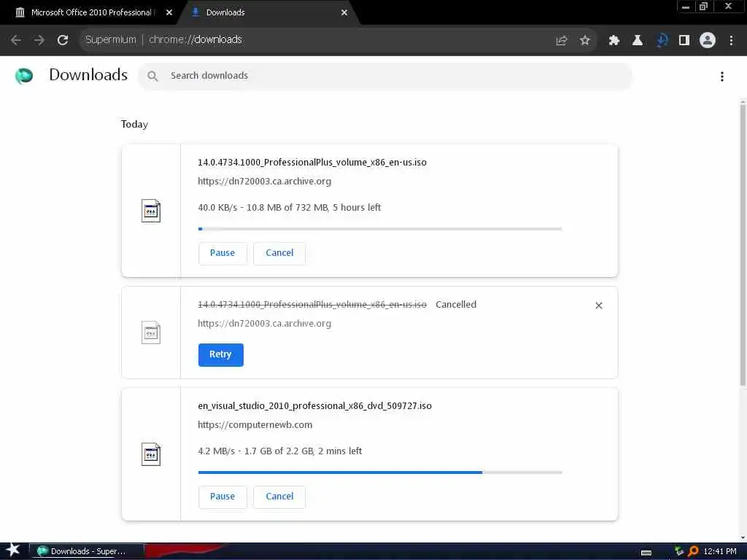Pause the Visual Studio 2010 iso download

click(x=222, y=497)
